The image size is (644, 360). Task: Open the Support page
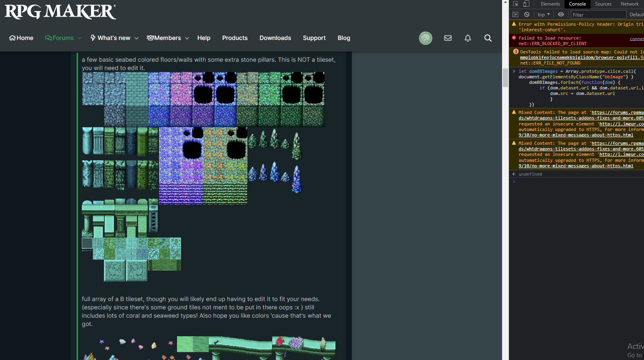tap(314, 38)
